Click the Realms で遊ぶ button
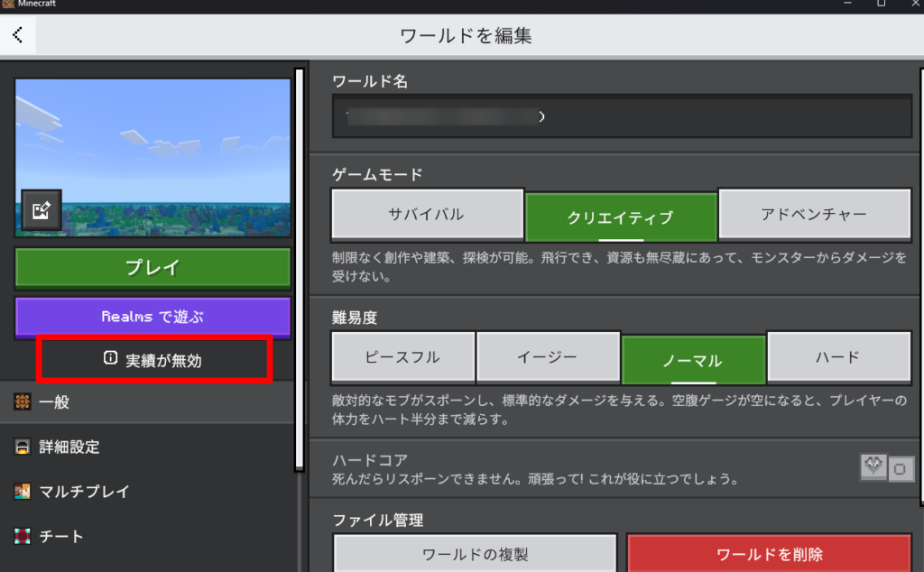 click(x=152, y=317)
